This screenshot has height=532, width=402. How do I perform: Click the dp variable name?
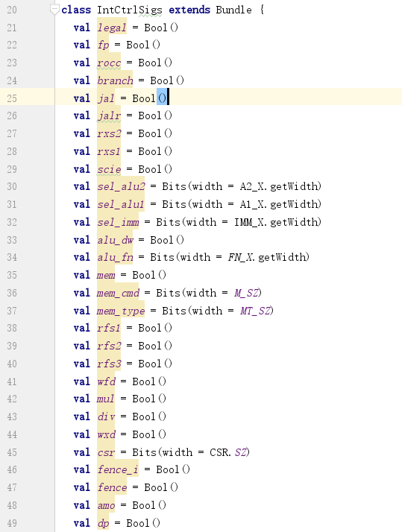pyautogui.click(x=103, y=524)
